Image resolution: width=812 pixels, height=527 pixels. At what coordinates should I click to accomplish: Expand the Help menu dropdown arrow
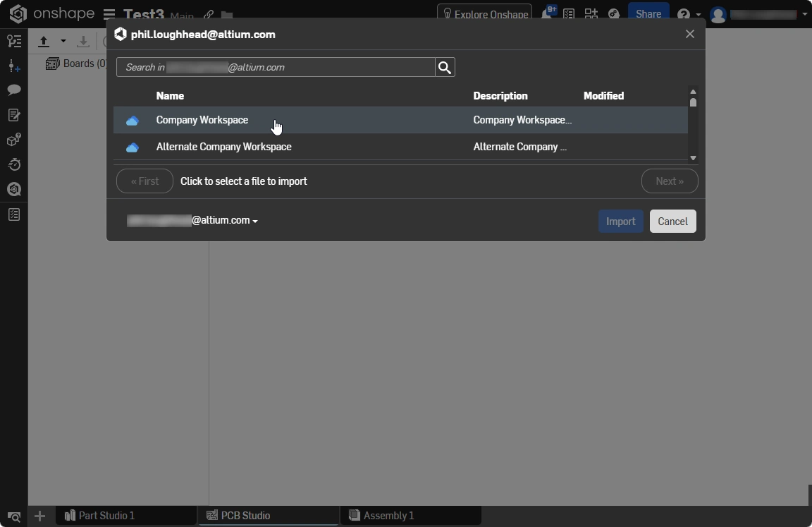pos(698,15)
